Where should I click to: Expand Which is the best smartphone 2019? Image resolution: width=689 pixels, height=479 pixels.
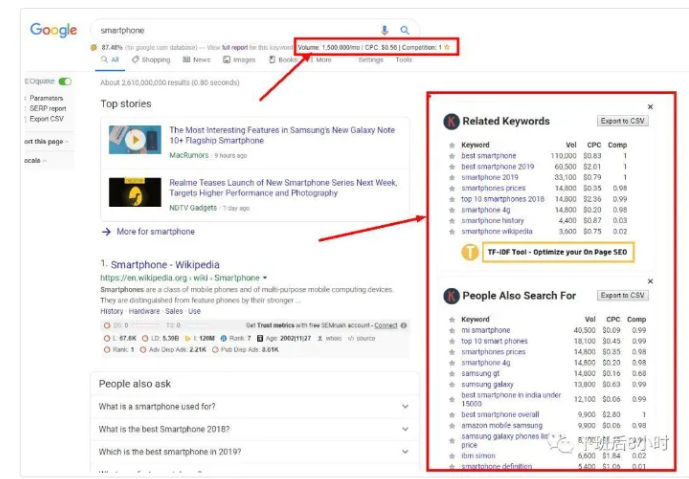[x=254, y=452]
